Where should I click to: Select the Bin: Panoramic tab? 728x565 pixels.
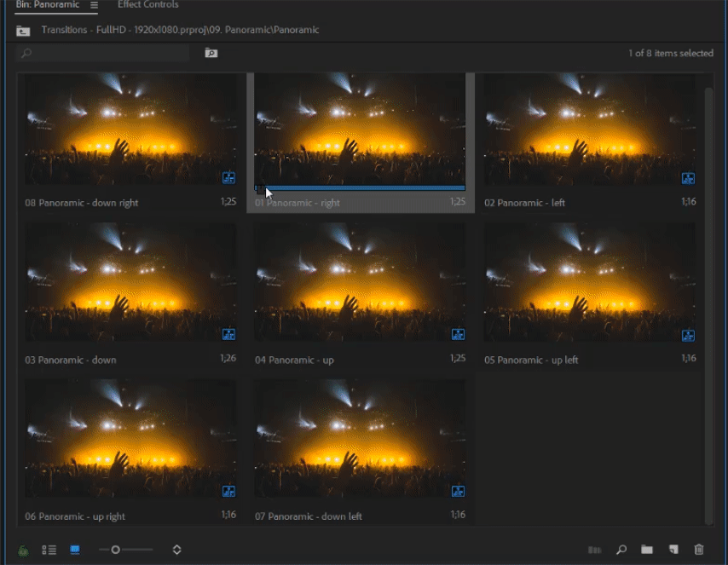48,4
